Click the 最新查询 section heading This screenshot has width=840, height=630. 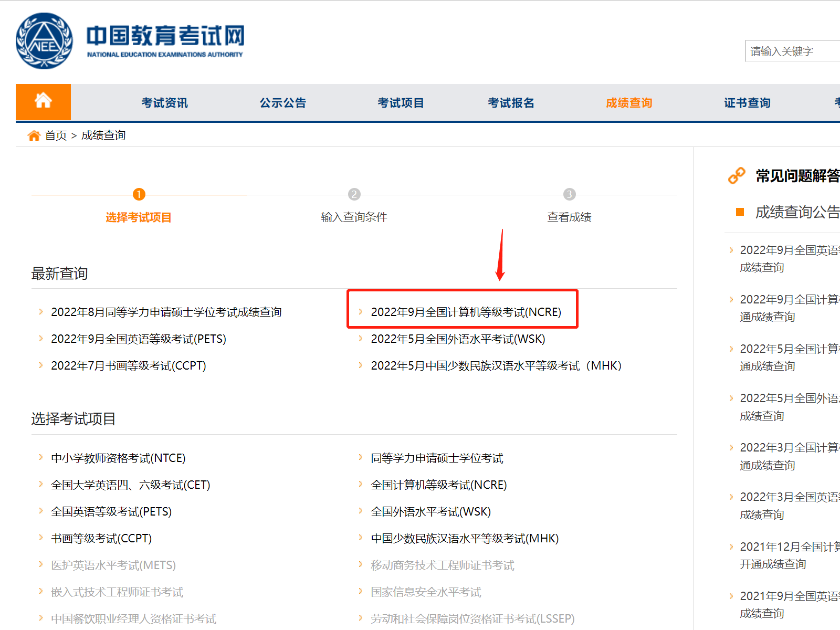pyautogui.click(x=60, y=274)
